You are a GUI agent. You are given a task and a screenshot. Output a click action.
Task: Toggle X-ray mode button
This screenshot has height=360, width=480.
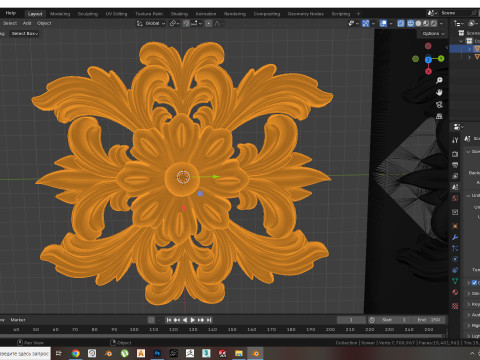[401, 23]
